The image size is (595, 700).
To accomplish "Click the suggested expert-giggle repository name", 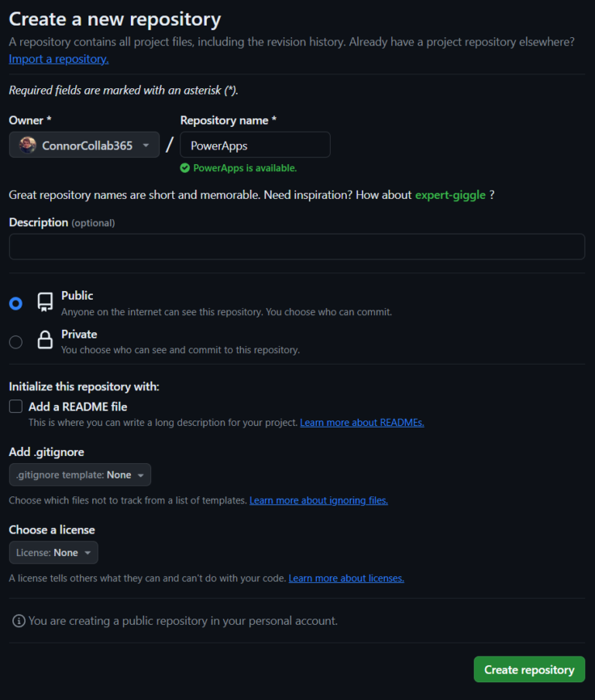I will tap(450, 194).
